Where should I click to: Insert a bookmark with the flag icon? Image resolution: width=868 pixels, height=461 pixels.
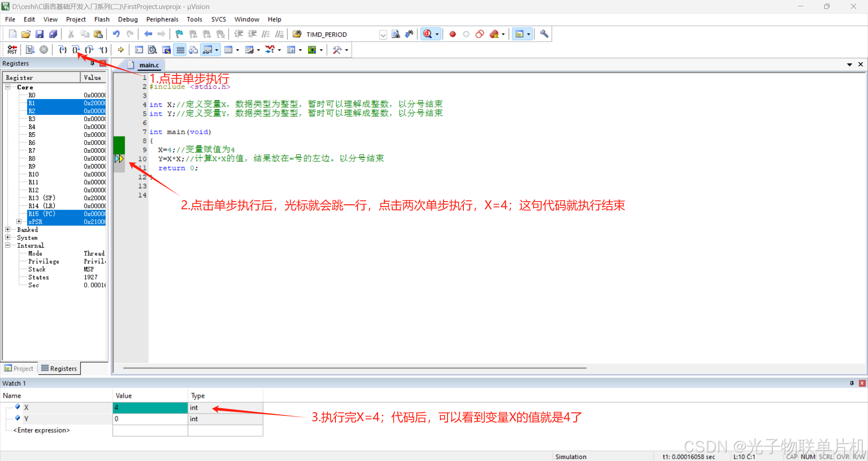point(179,34)
